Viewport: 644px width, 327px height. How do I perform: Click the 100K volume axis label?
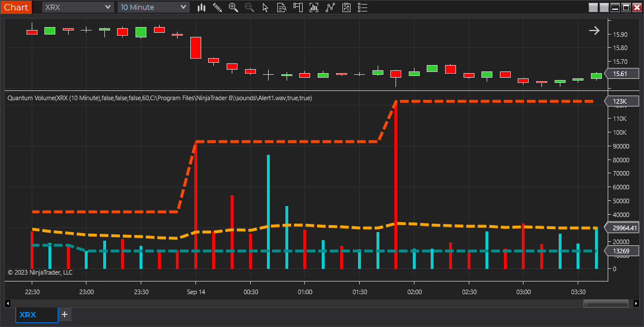620,132
